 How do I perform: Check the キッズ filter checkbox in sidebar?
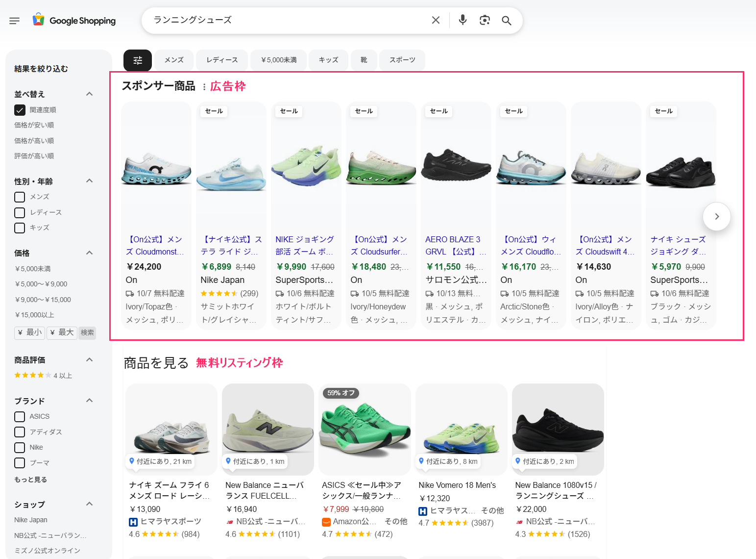tap(20, 228)
